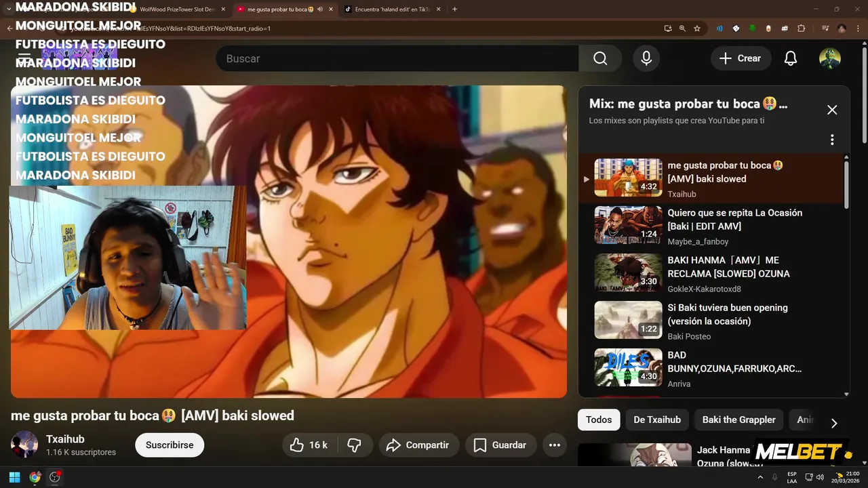Show hidden tray icons chevron
This screenshot has width=868, height=488.
click(x=760, y=477)
